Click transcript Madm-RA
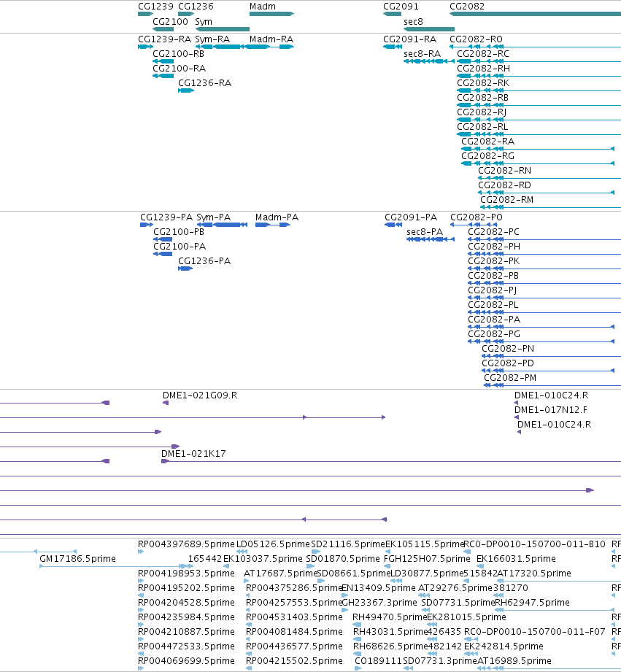The width and height of the screenshot is (621, 672). [271, 39]
